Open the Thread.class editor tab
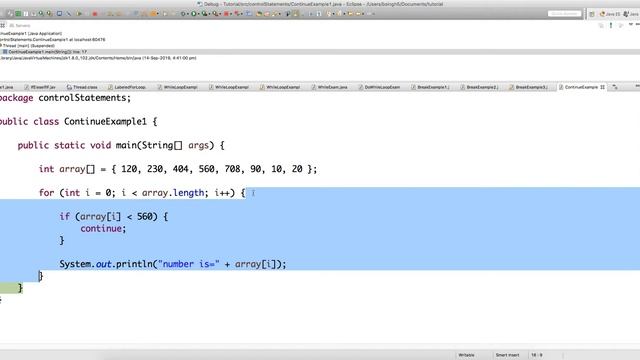This screenshot has height=360, width=640. click(x=82, y=87)
